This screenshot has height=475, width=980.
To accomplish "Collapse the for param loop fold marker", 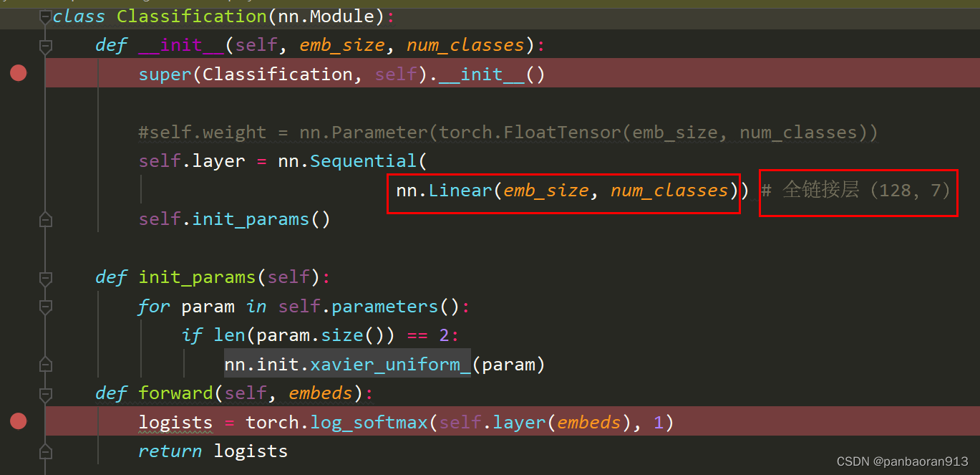I will click(46, 307).
